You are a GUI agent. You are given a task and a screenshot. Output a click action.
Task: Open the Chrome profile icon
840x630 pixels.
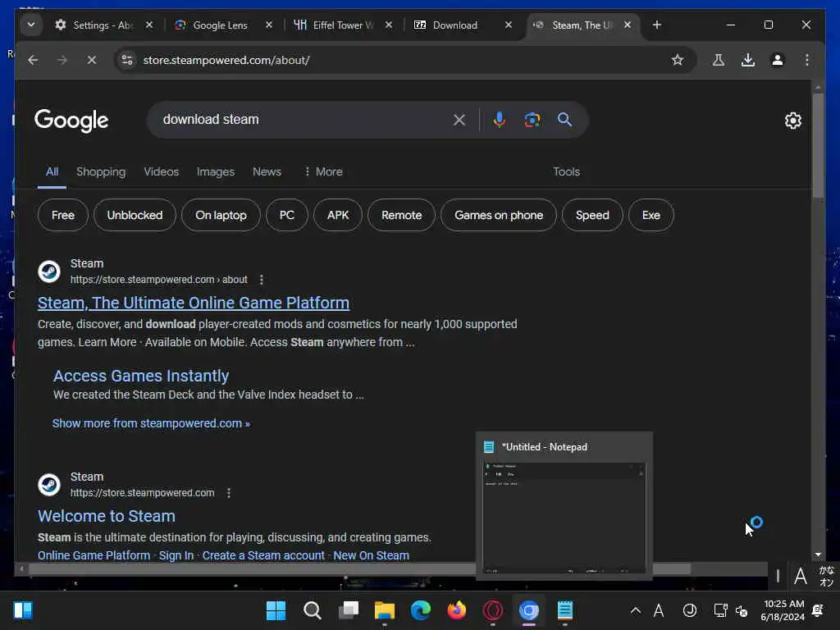coord(778,60)
